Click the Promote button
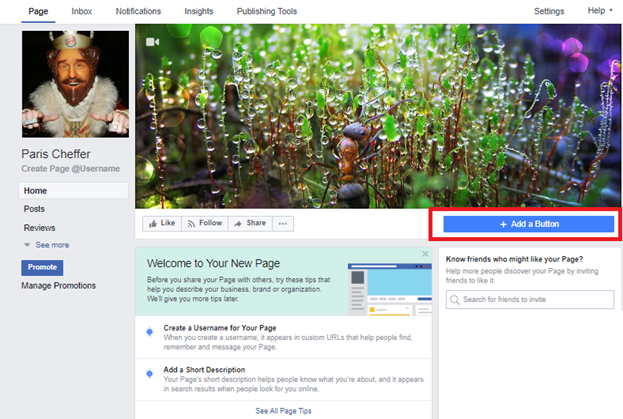 pyautogui.click(x=42, y=267)
